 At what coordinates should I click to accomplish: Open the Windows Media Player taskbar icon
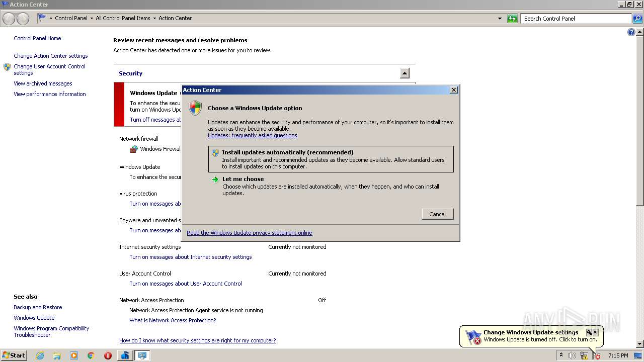point(74,355)
